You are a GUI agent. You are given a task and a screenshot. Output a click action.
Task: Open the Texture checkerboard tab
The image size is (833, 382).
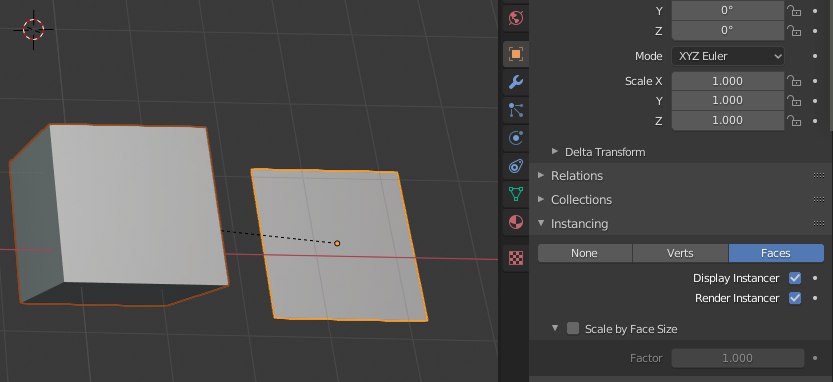pos(515,258)
